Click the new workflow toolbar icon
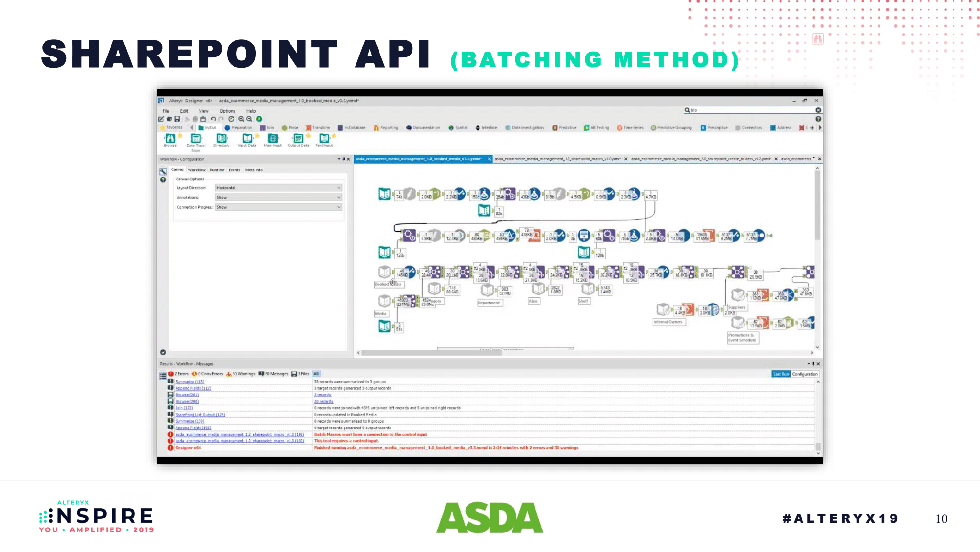This screenshot has width=980, height=552. (161, 119)
